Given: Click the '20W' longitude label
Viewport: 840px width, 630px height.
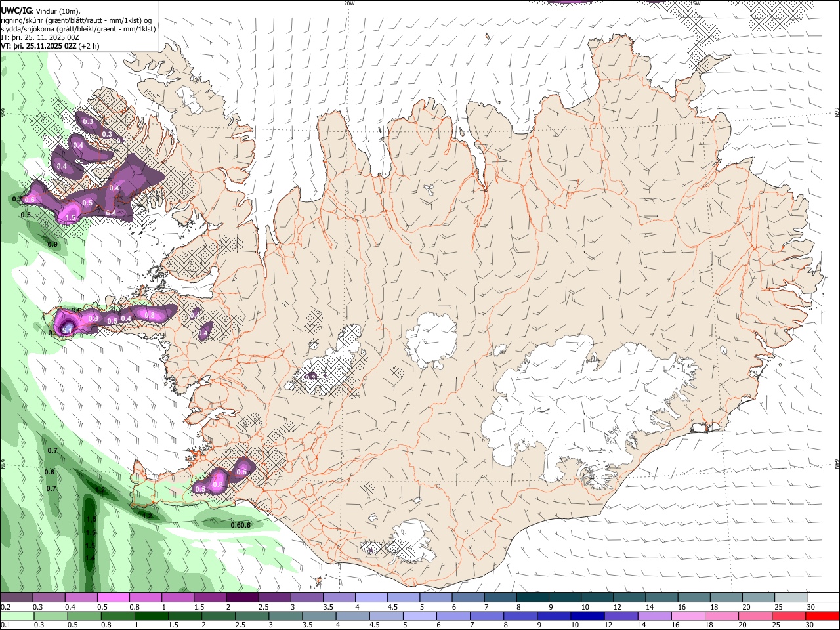Looking at the screenshot, I should [349, 3].
